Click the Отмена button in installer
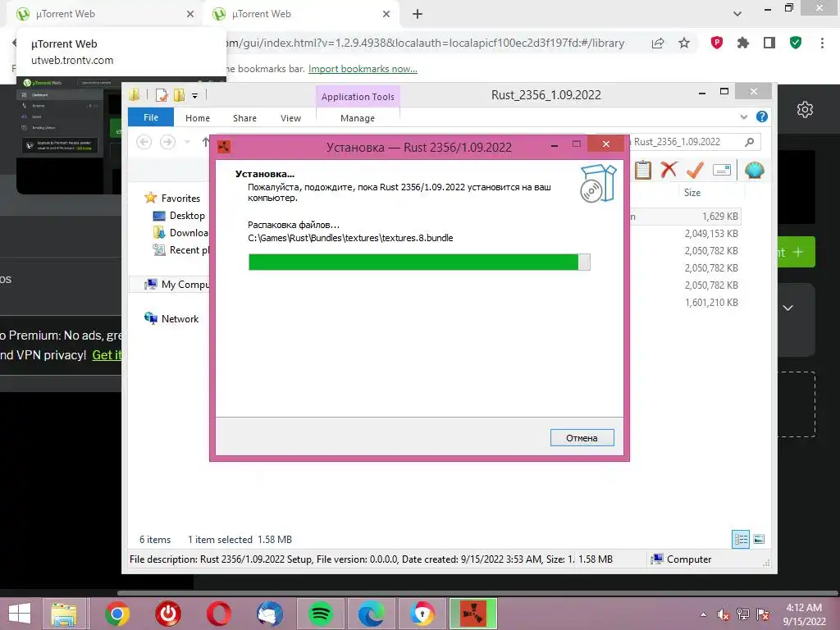This screenshot has width=840, height=630. 582,438
